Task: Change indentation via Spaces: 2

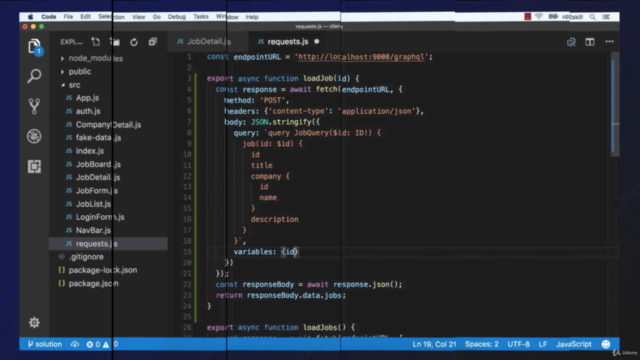Action: 482,344
